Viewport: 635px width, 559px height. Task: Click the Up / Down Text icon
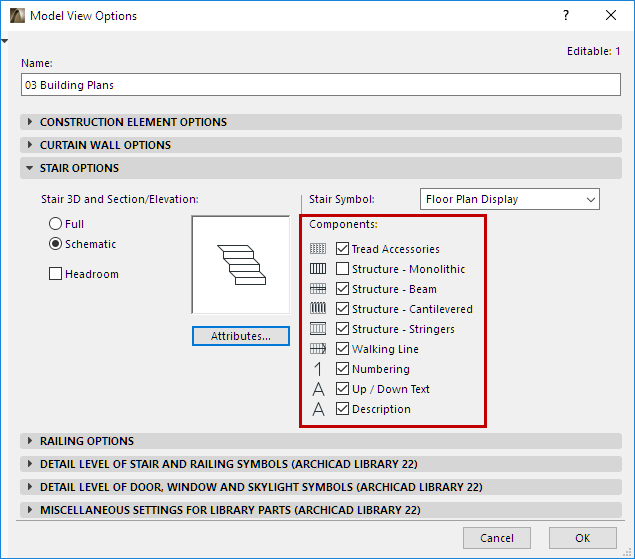318,389
